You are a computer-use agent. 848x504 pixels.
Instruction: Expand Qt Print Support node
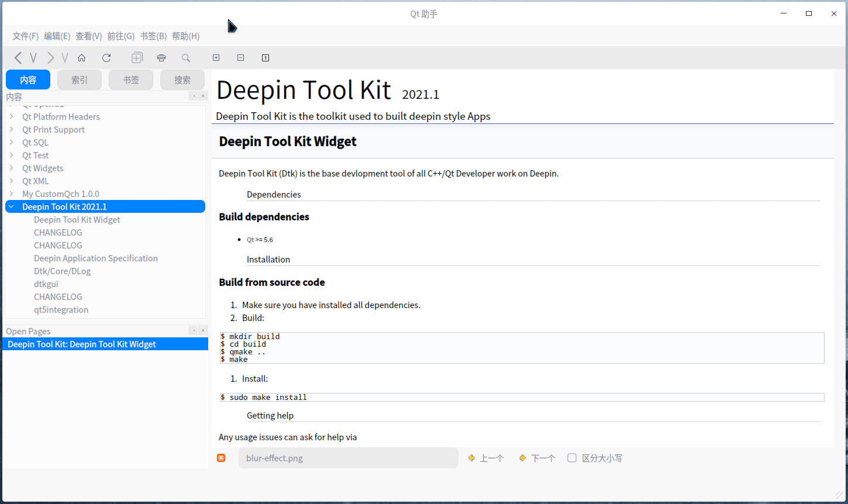point(12,129)
